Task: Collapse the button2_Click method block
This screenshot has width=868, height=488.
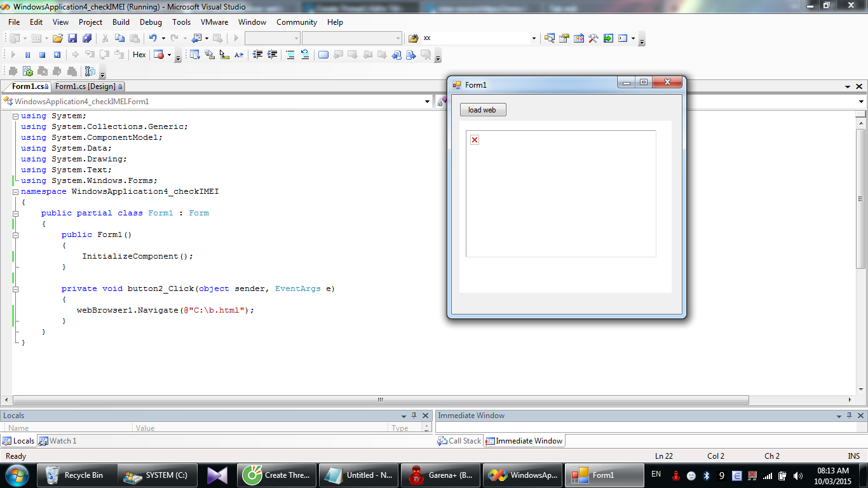Action: coord(16,289)
